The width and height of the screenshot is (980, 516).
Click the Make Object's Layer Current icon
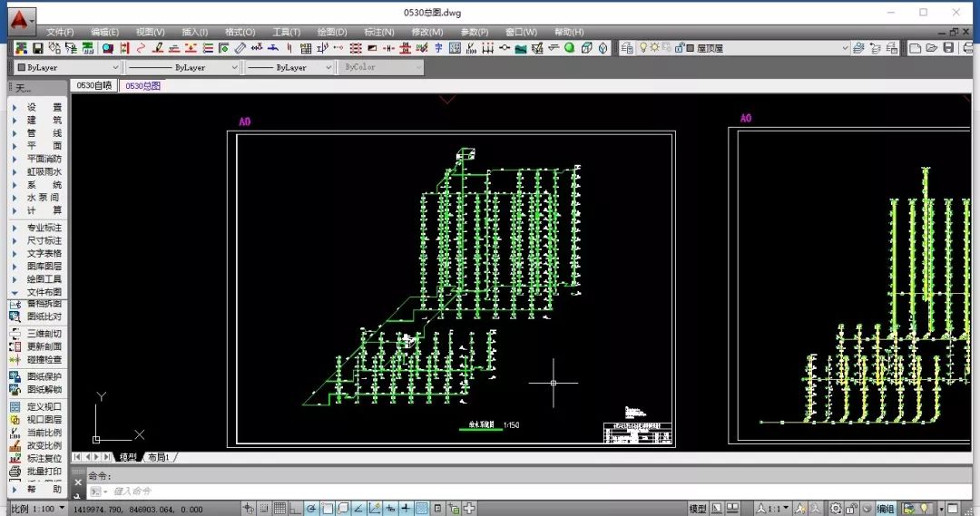(858, 48)
